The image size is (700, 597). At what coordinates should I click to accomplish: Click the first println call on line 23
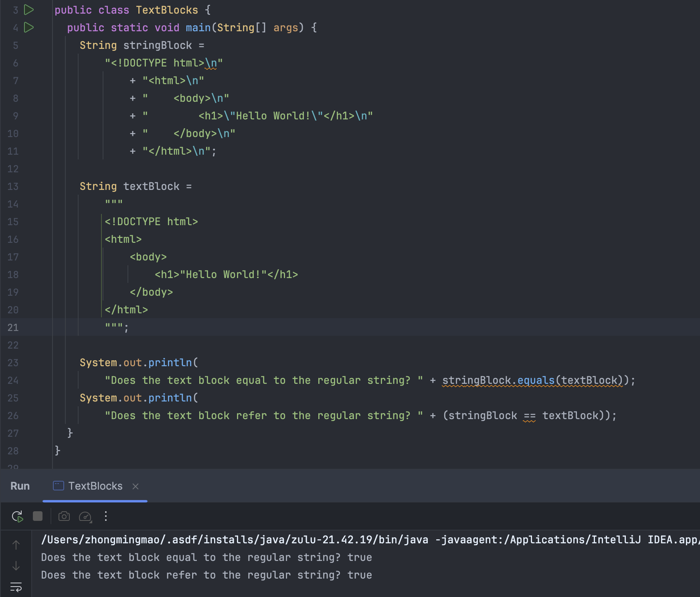pos(170,363)
